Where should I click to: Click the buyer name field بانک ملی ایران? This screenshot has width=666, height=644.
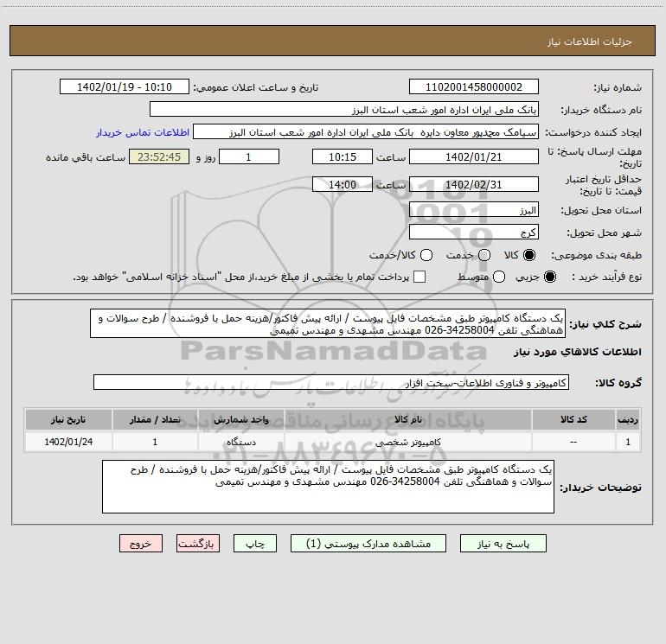tap(344, 109)
